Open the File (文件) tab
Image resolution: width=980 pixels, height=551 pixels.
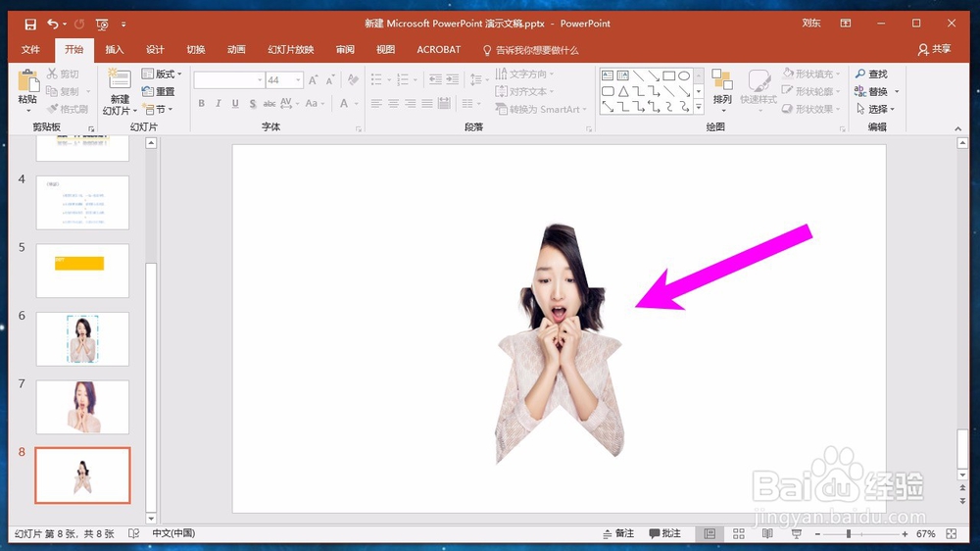click(30, 49)
